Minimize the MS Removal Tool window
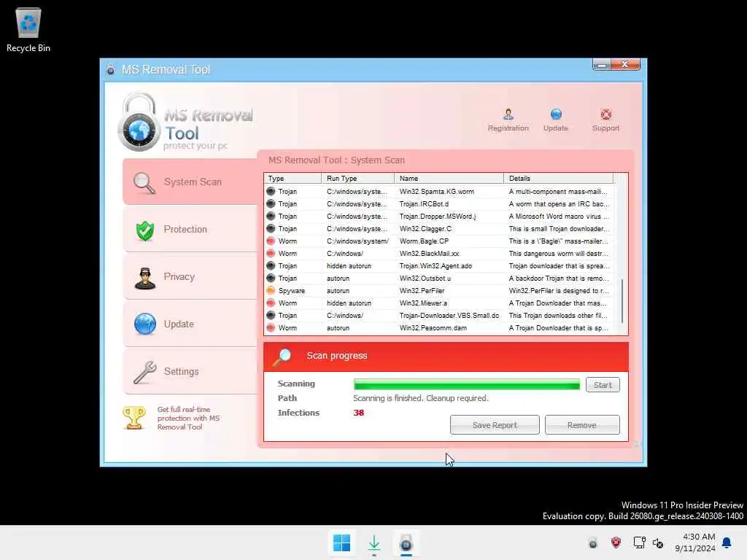Viewport: 747px width, 560px height. point(602,64)
